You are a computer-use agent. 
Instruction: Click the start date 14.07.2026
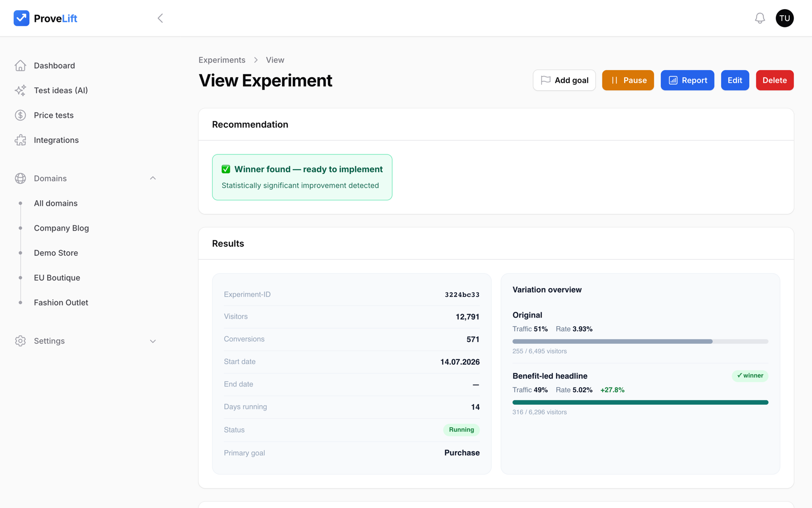coord(460,362)
